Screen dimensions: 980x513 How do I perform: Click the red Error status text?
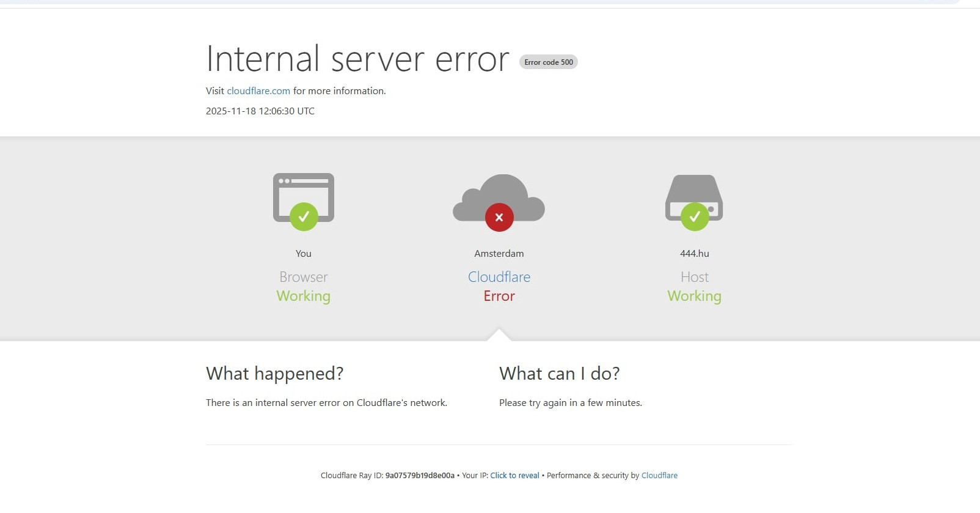click(x=499, y=296)
